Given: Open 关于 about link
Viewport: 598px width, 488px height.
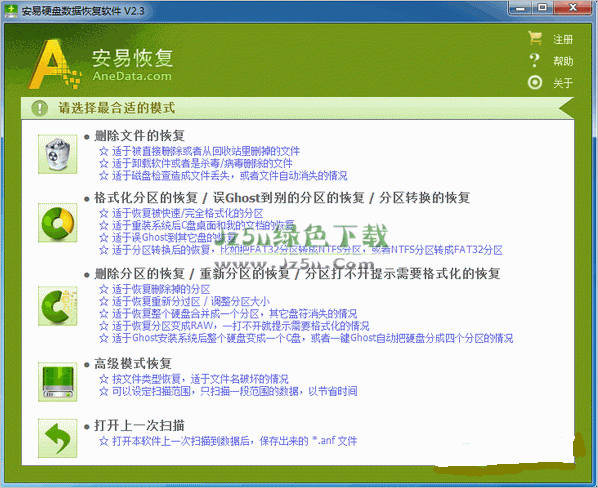Looking at the screenshot, I should tap(563, 83).
